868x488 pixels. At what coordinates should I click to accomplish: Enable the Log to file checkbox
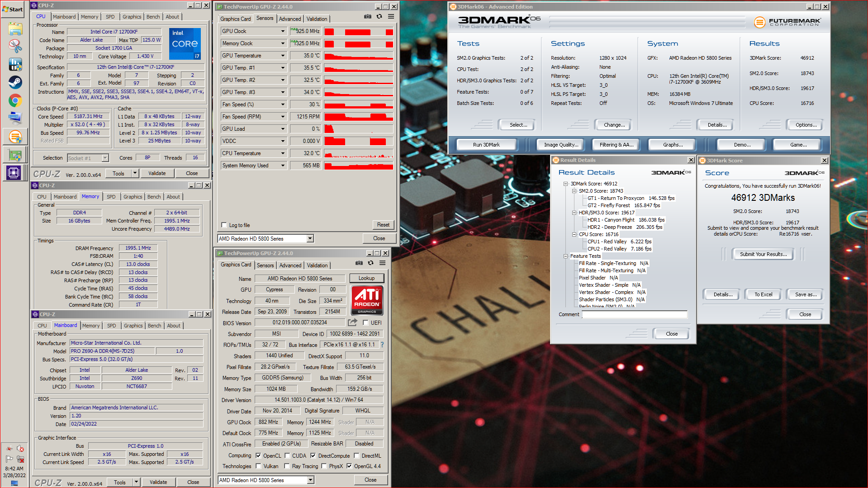224,225
